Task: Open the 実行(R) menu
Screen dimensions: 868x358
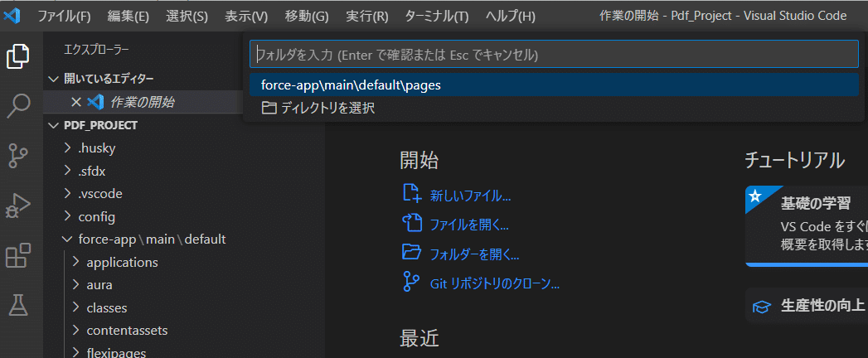Action: point(367,16)
